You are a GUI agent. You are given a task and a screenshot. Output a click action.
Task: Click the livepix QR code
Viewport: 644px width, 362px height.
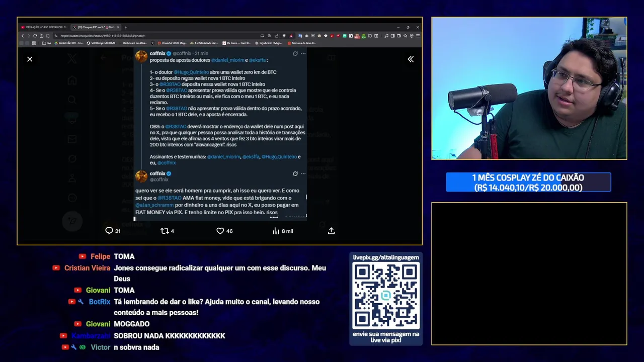click(386, 296)
